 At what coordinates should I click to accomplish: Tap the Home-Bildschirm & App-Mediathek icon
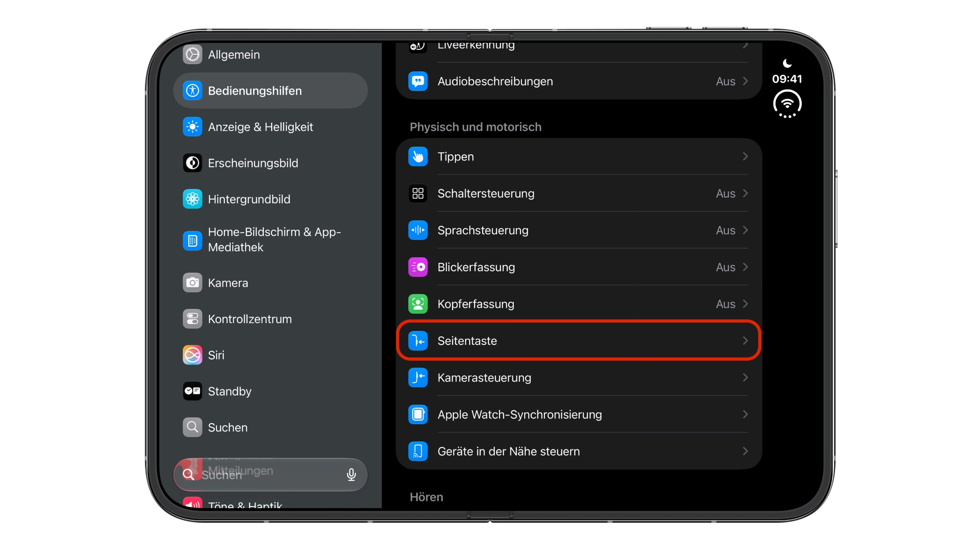(192, 241)
